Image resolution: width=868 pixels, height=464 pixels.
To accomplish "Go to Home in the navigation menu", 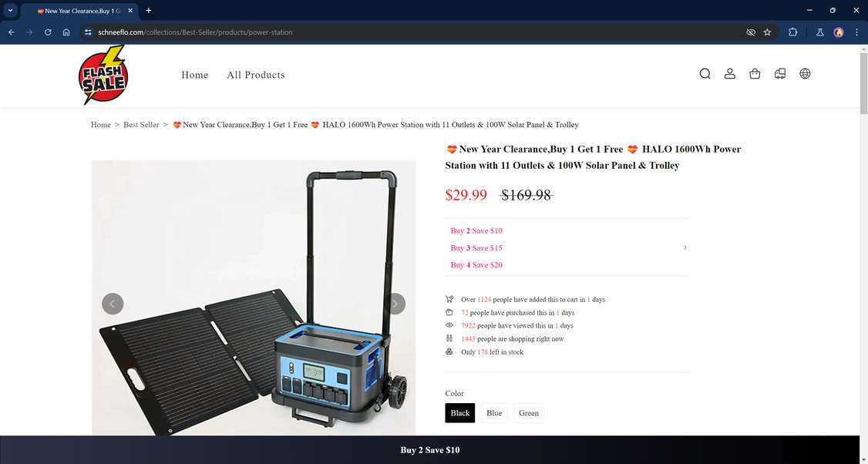I will (195, 75).
